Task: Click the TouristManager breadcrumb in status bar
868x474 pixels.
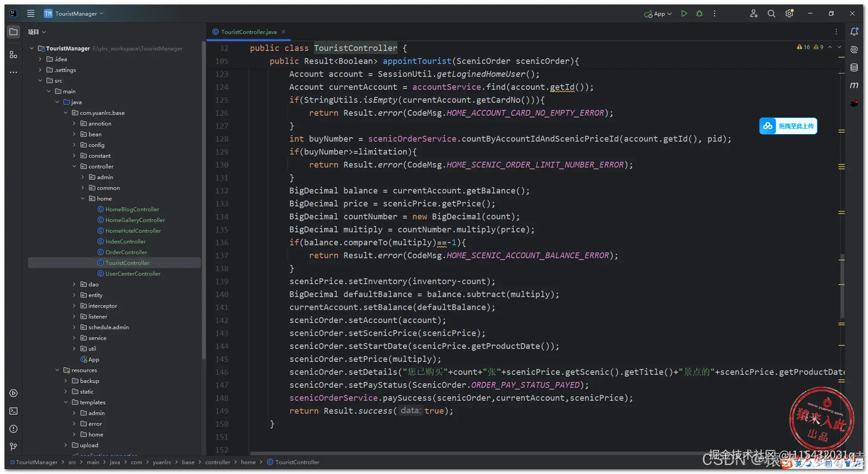Action: click(x=34, y=462)
